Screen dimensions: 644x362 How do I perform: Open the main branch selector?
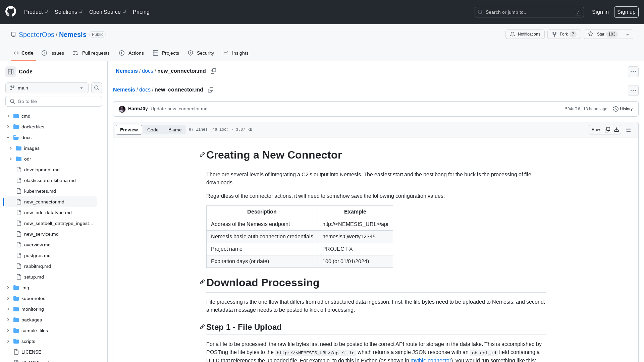tap(47, 88)
